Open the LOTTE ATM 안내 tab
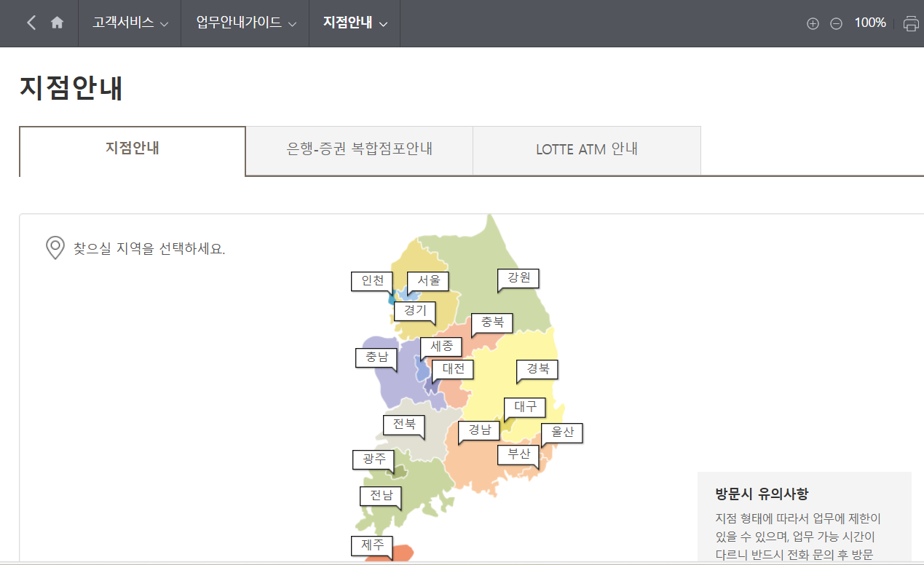 click(x=586, y=150)
